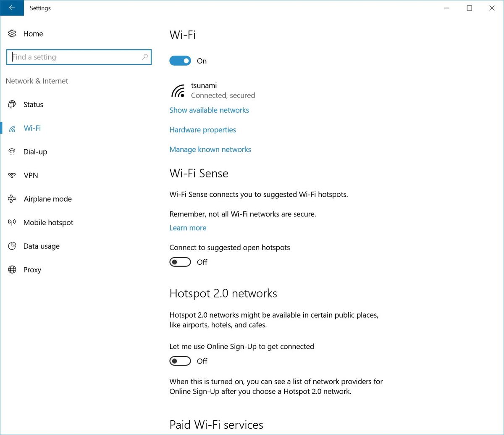504x435 pixels.
Task: Turn off the Wi-Fi toggle
Action: click(180, 61)
